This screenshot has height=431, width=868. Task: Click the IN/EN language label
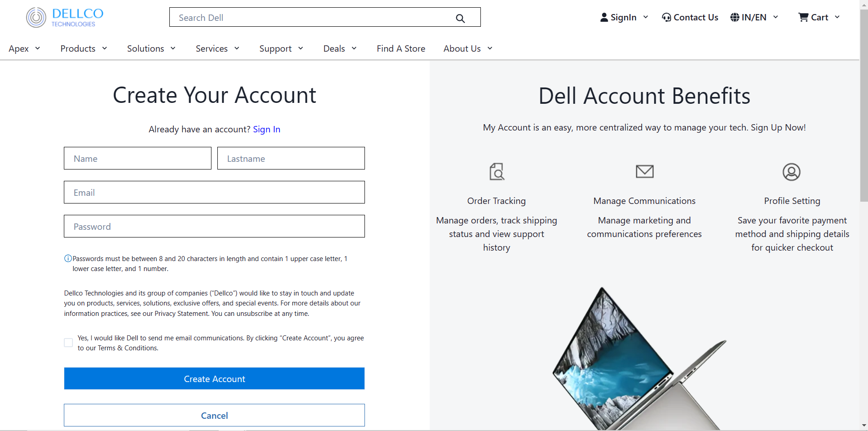coord(754,17)
